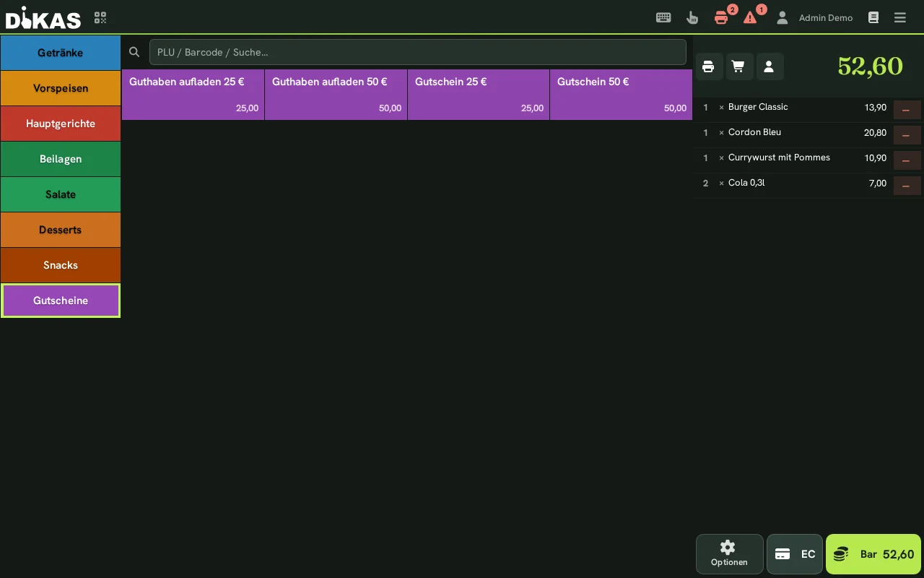
Task: Click the shopping cart icon
Action: pyautogui.click(x=738, y=66)
